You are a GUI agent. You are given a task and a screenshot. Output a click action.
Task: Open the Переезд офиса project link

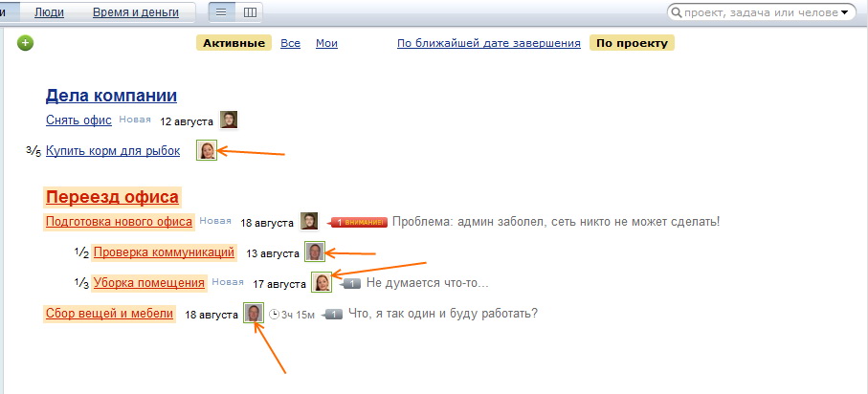pyautogui.click(x=112, y=197)
